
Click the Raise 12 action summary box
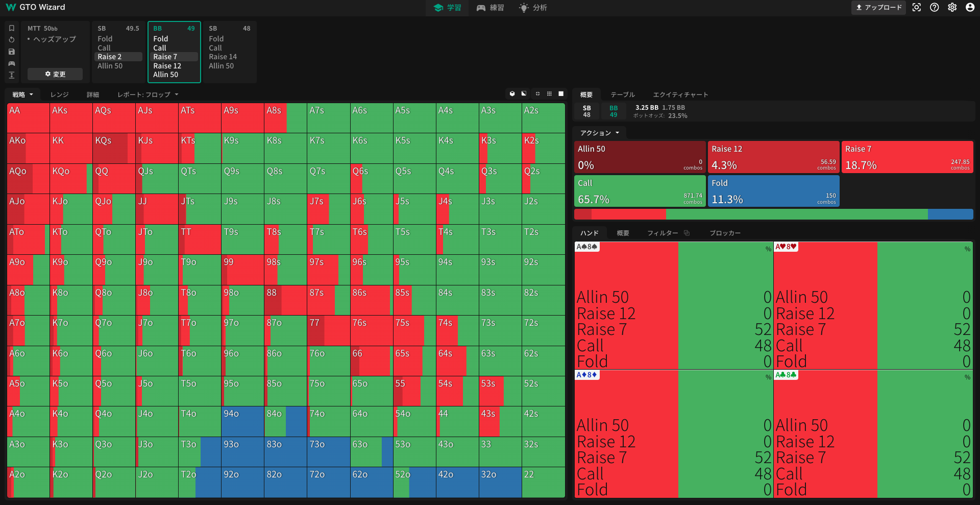click(x=774, y=157)
